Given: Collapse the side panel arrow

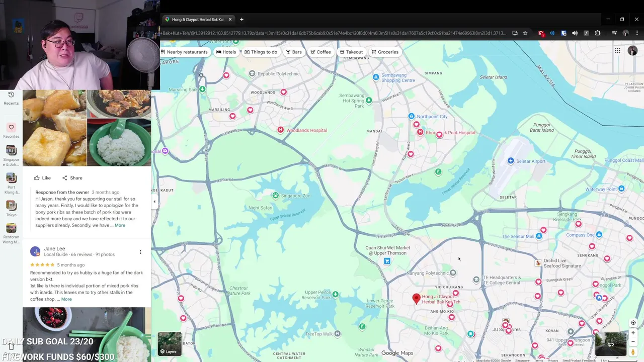Looking at the screenshot, I should coord(154,202).
